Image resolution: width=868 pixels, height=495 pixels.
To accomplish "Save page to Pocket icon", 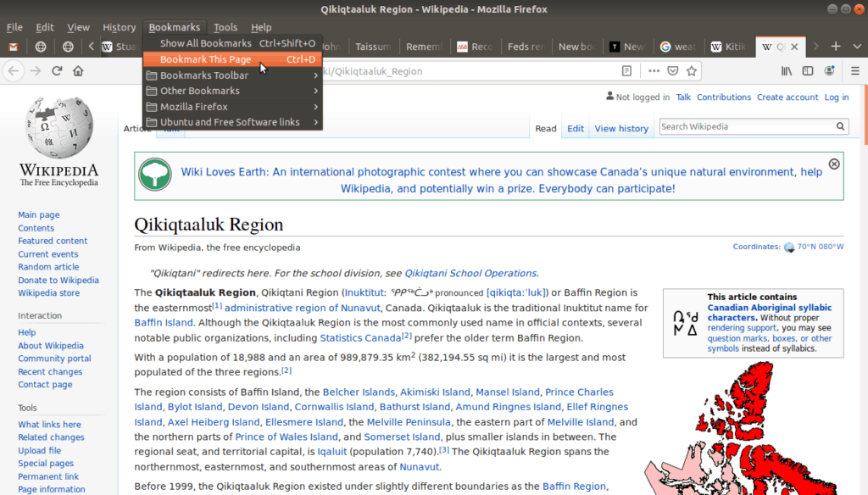I will (x=672, y=71).
